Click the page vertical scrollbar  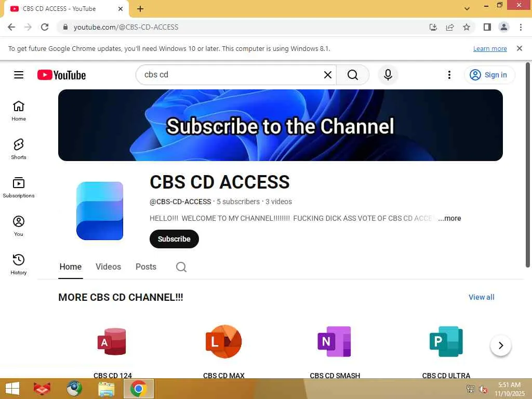pos(528,165)
